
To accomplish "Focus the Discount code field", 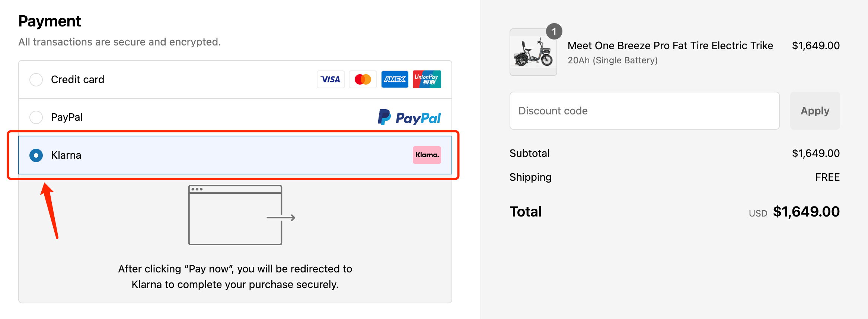I will (644, 111).
